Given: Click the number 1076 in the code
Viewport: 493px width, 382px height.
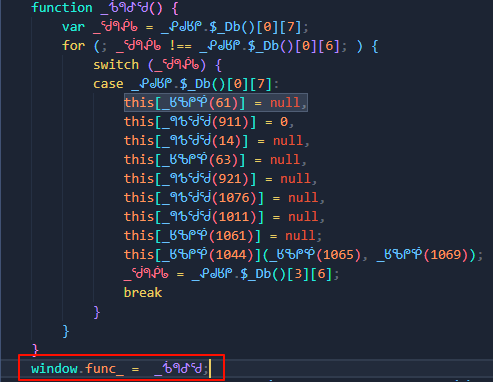Looking at the screenshot, I should [x=234, y=198].
